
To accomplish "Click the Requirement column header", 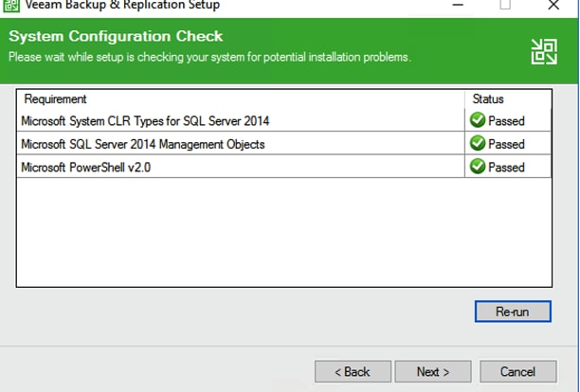I will pos(241,99).
